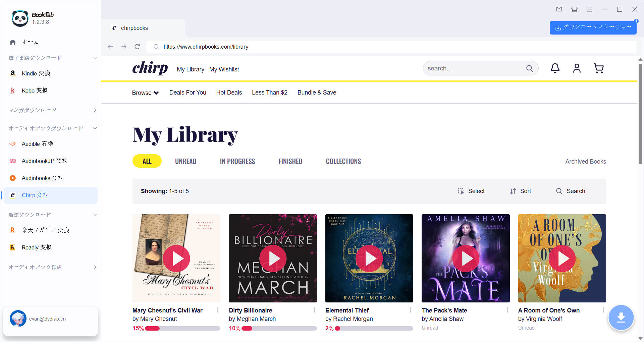Go forward in the browser
This screenshot has height=342, width=644.
click(124, 47)
